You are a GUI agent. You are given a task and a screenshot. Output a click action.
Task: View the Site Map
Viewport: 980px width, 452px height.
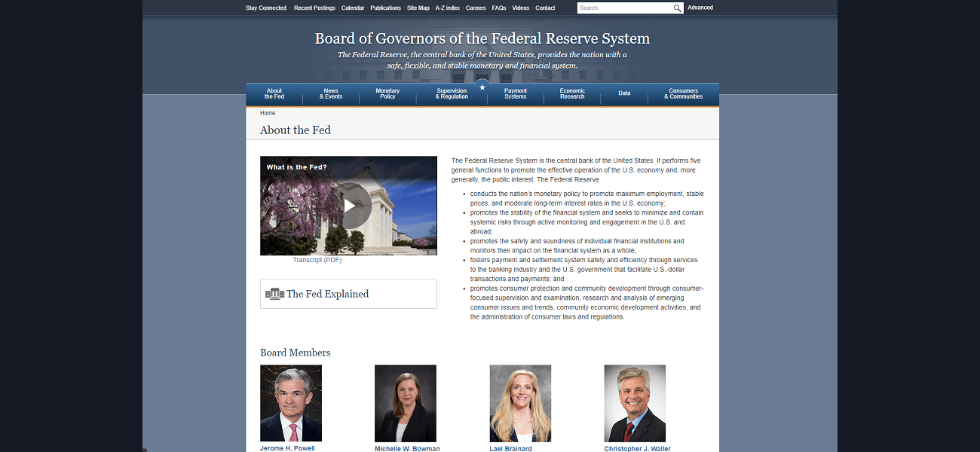(418, 8)
